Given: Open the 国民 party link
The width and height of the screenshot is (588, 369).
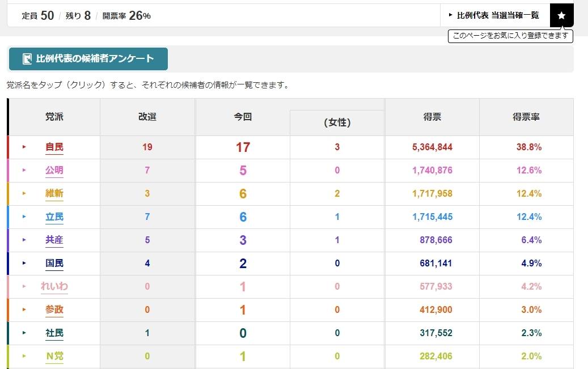Looking at the screenshot, I should [54, 263].
